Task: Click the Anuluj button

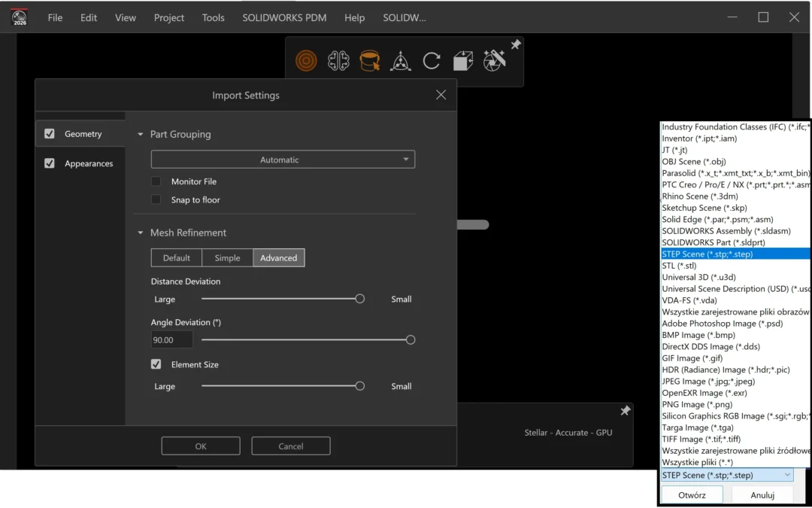Action: point(762,495)
